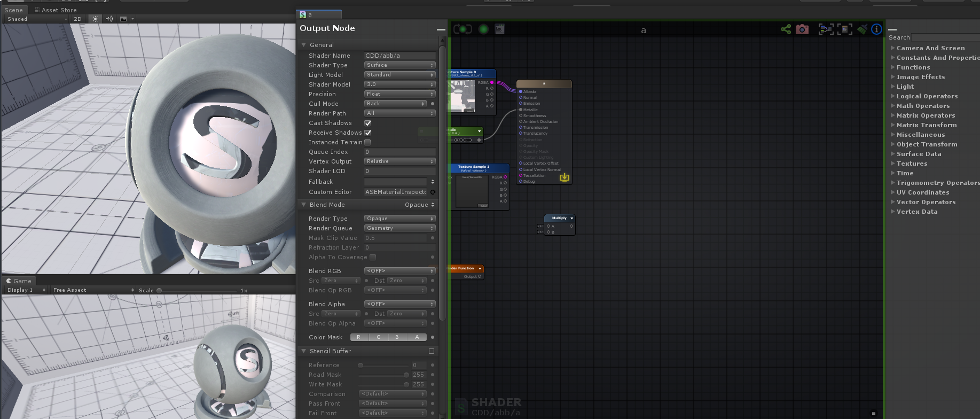Select the Game tab

tap(19, 281)
